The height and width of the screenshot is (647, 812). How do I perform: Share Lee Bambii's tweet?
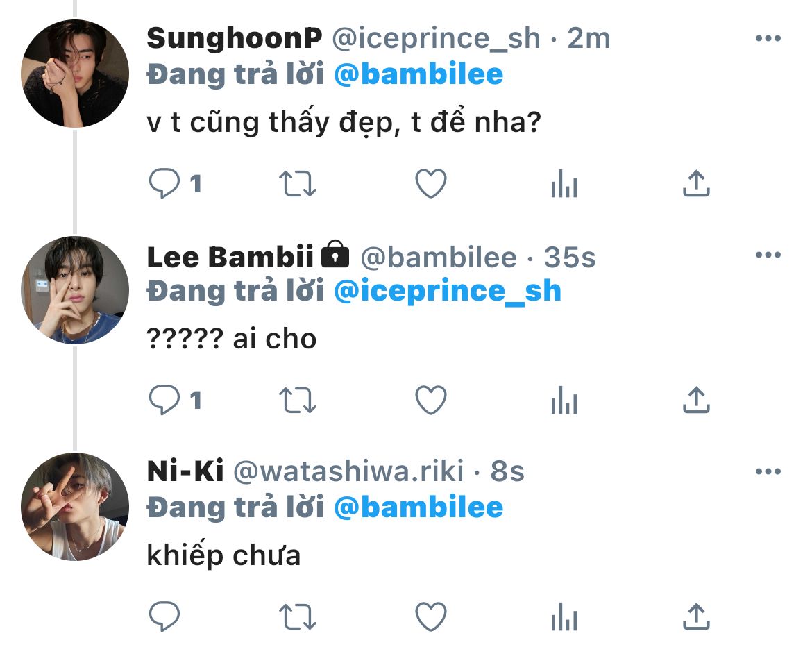[x=696, y=400]
